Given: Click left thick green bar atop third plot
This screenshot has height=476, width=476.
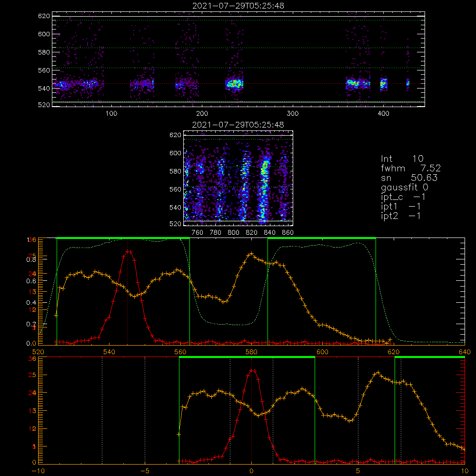Looking at the screenshot, I should click(123, 238).
